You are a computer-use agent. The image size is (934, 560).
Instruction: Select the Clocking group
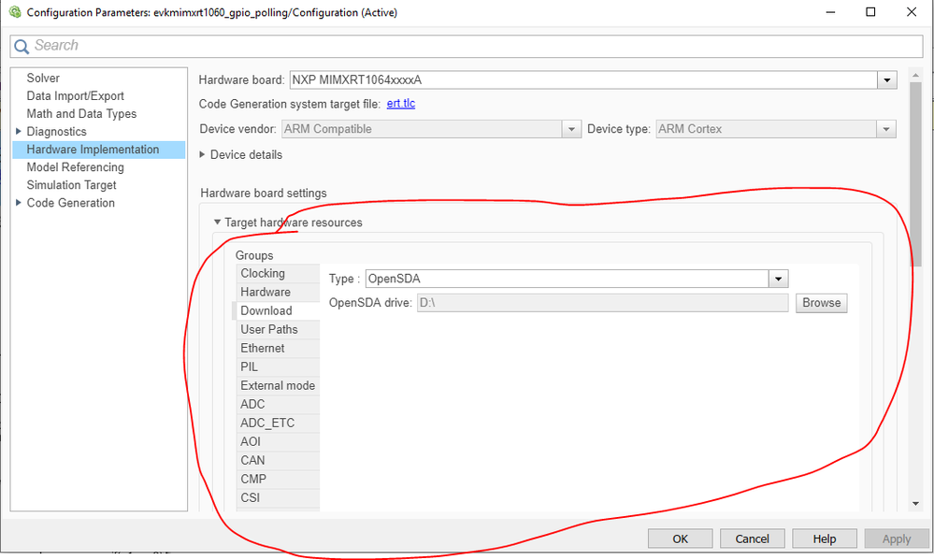[x=278, y=273]
